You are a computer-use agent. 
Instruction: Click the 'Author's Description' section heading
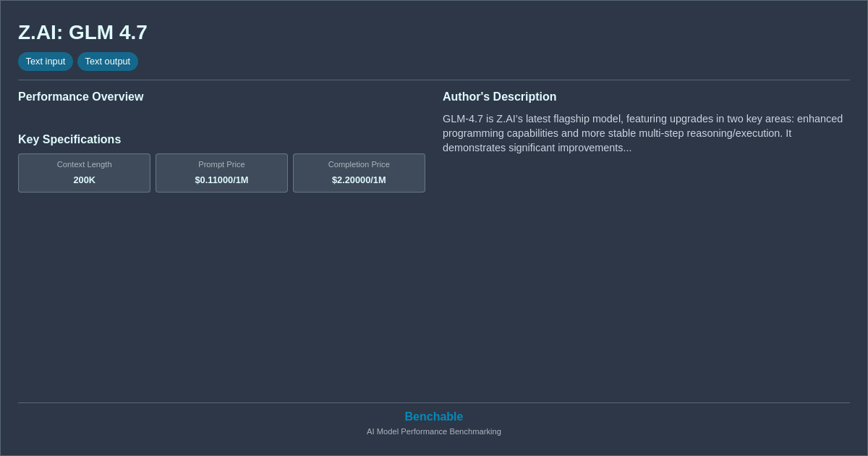(499, 96)
